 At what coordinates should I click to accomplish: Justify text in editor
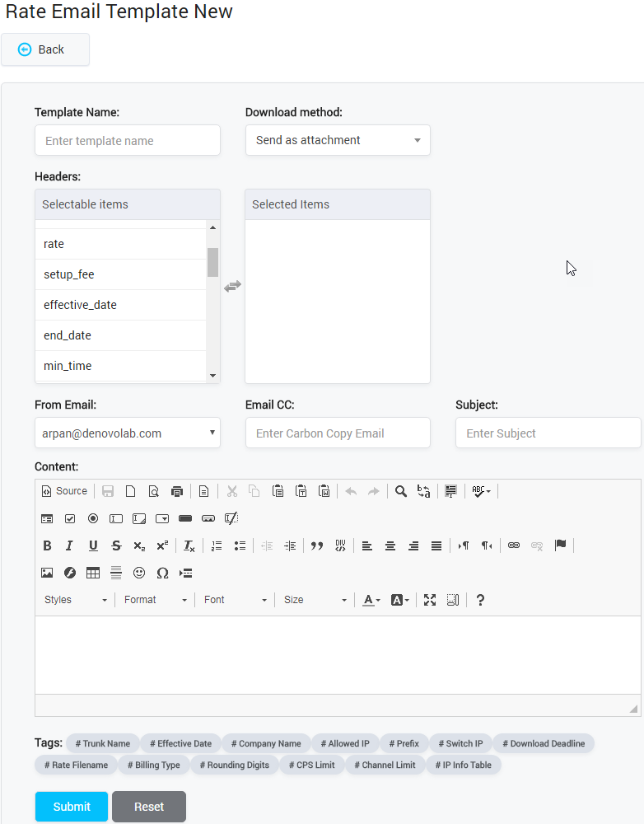(436, 545)
